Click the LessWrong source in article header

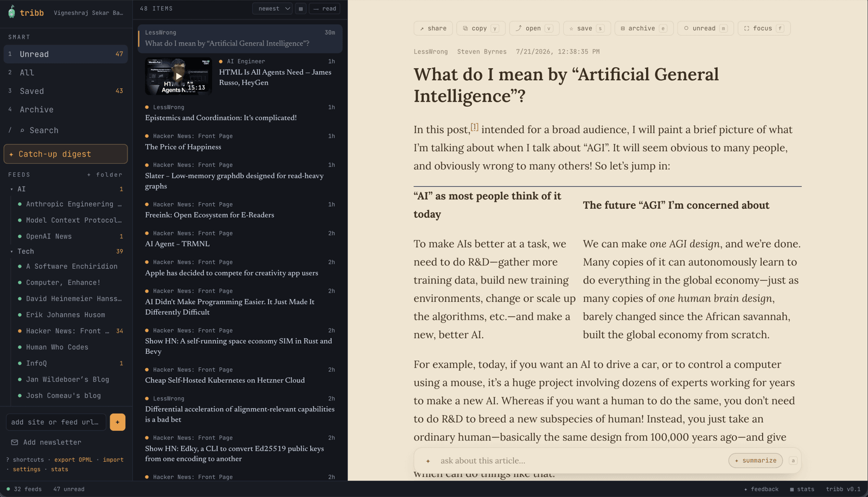(x=431, y=52)
